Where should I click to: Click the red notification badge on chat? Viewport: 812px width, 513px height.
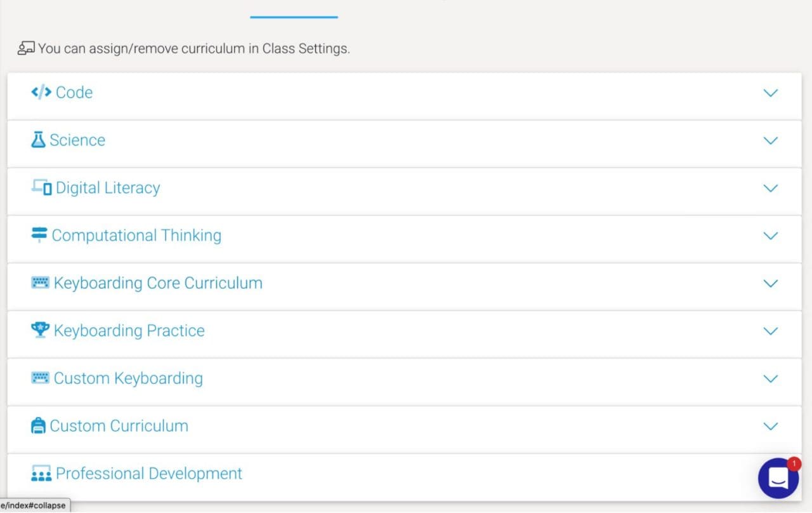pos(794,463)
